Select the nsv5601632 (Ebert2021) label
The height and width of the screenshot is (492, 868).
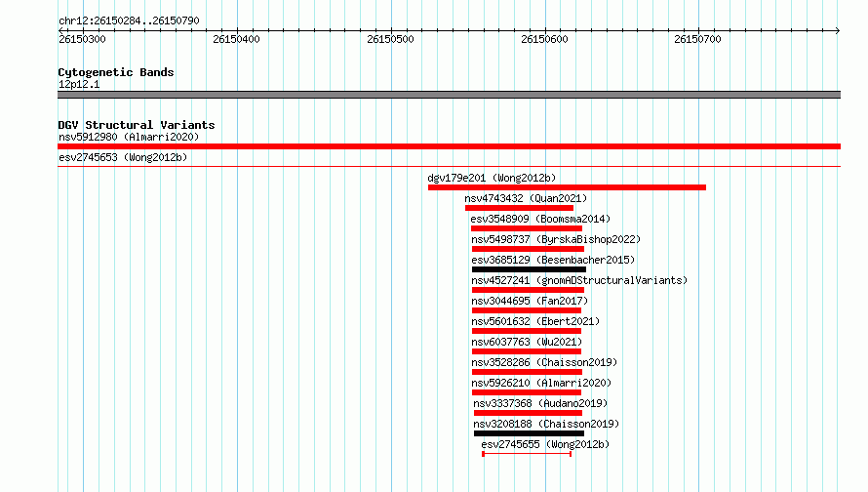point(535,321)
